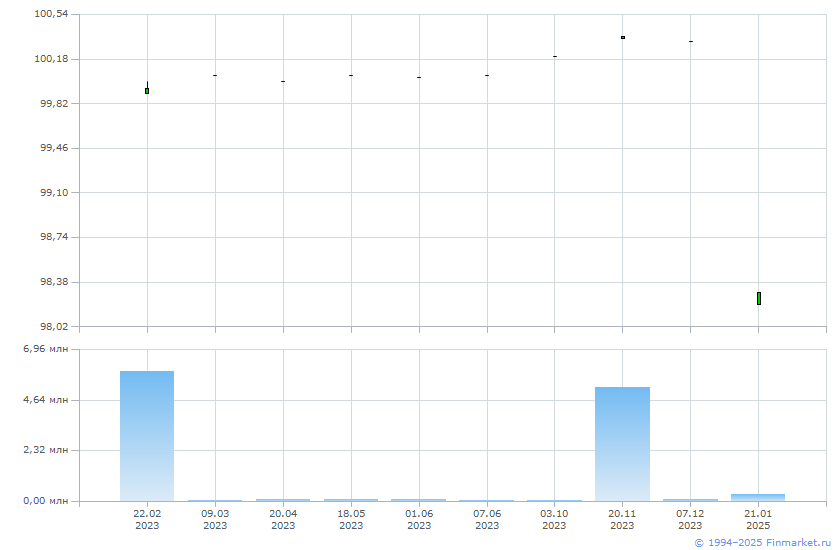Click the candlestick marker at 20.11 2023
Image resolution: width=840 pixels, height=550 pixels.
coord(622,37)
